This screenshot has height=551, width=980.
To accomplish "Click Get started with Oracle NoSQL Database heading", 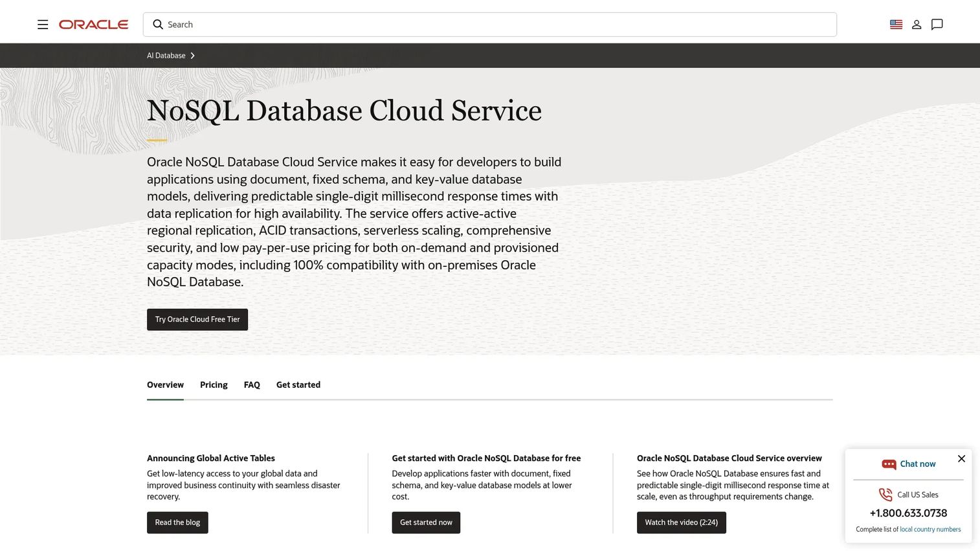I will (486, 458).
